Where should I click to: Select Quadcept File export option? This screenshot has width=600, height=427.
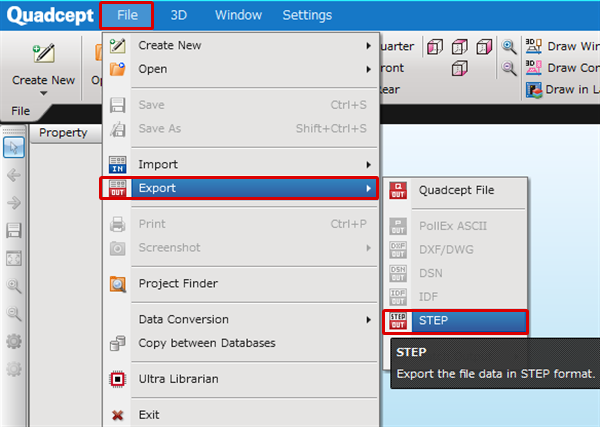click(455, 190)
